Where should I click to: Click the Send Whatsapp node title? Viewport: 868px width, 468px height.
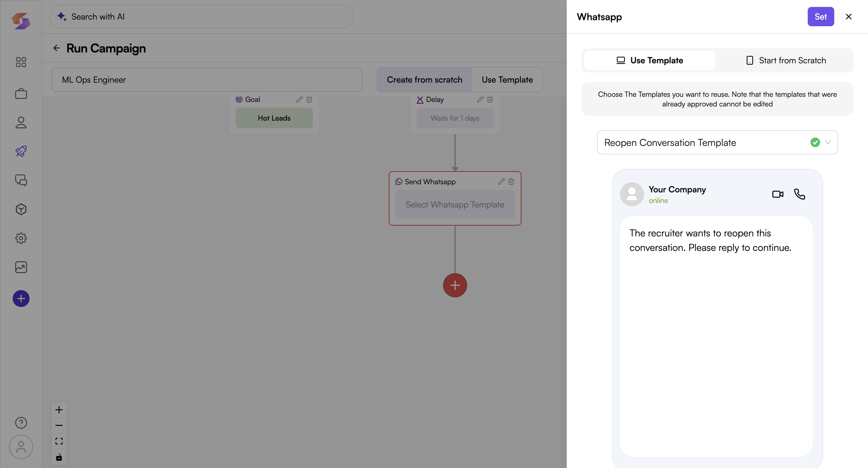[430, 182]
